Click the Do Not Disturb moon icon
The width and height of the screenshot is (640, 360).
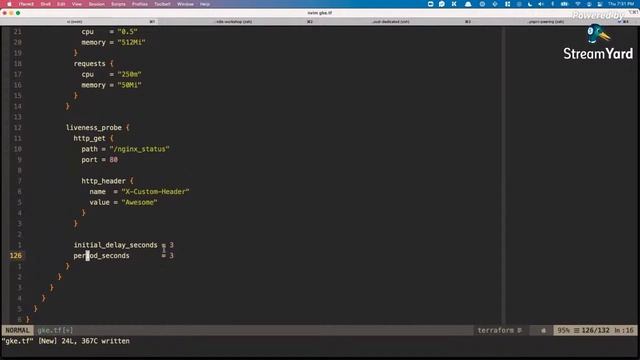pos(530,4)
